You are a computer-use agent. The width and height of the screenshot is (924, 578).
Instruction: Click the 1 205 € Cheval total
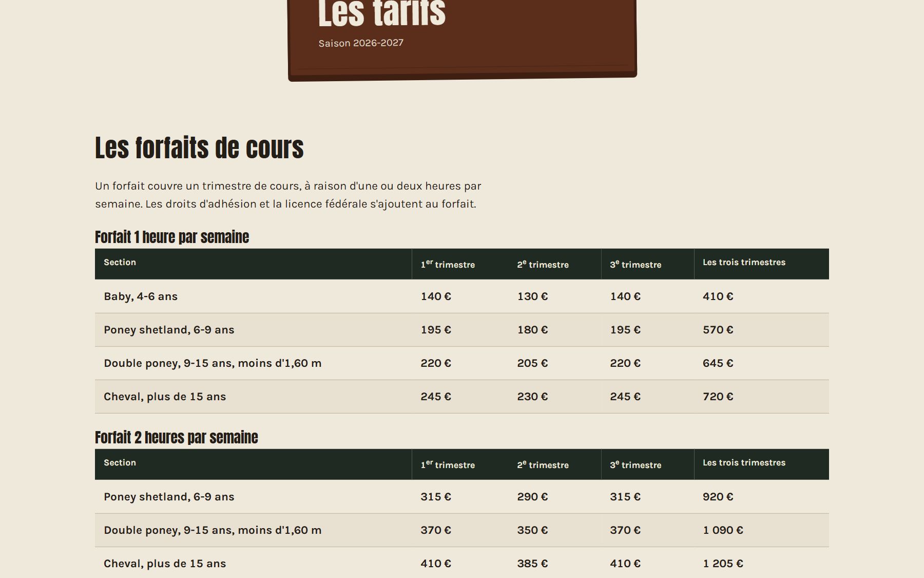723,564
